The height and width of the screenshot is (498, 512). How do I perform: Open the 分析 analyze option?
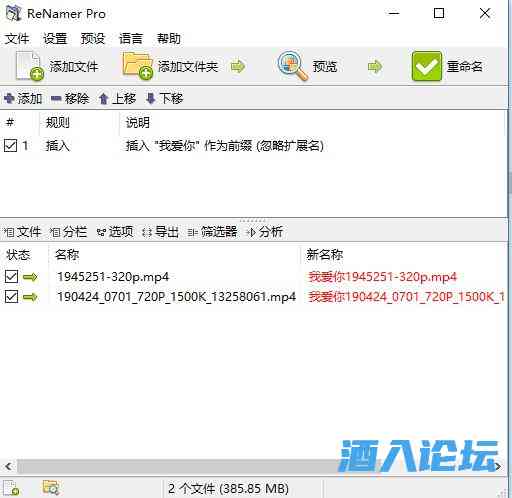pos(265,232)
